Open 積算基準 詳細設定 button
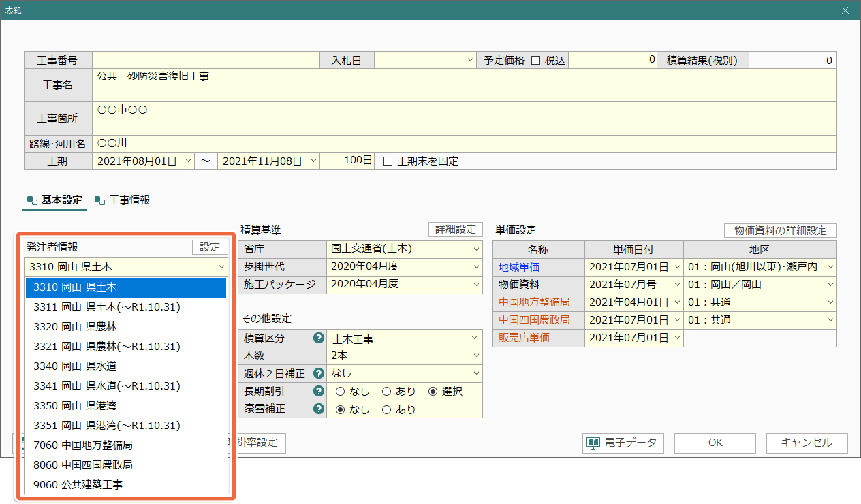The image size is (861, 504). 455,230
